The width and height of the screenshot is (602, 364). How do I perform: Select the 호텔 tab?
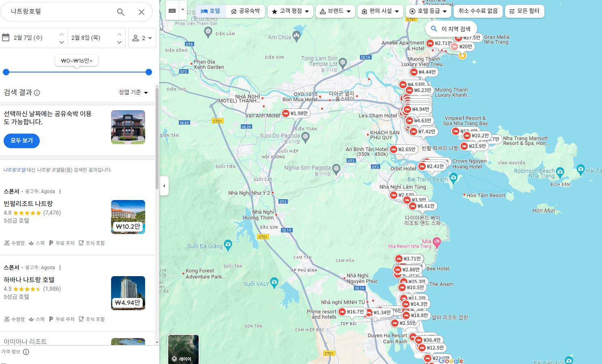210,11
